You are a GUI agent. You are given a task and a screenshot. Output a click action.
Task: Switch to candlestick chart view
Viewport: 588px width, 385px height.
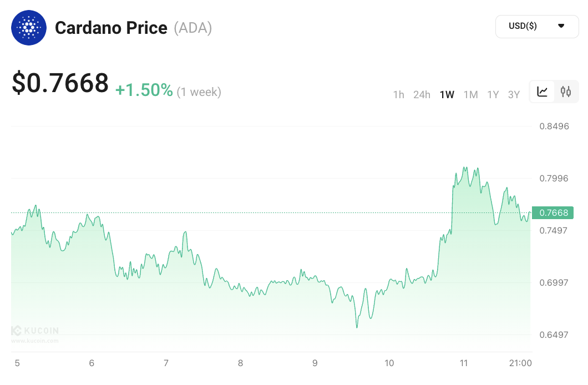point(566,92)
